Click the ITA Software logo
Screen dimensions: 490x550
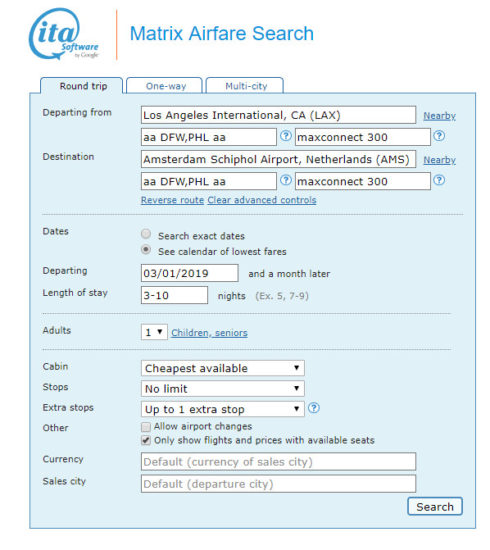pyautogui.click(x=64, y=34)
